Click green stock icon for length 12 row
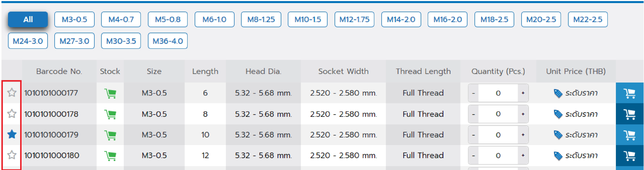Image resolution: width=644 pixels, height=170 pixels. tap(110, 156)
